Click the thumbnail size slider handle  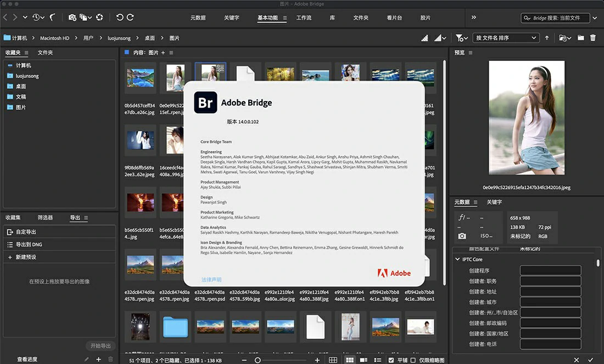258,360
